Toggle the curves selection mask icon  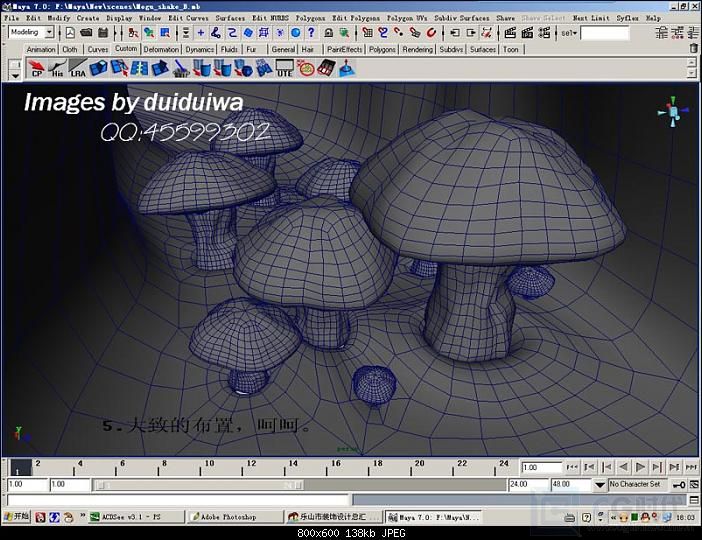click(x=232, y=32)
